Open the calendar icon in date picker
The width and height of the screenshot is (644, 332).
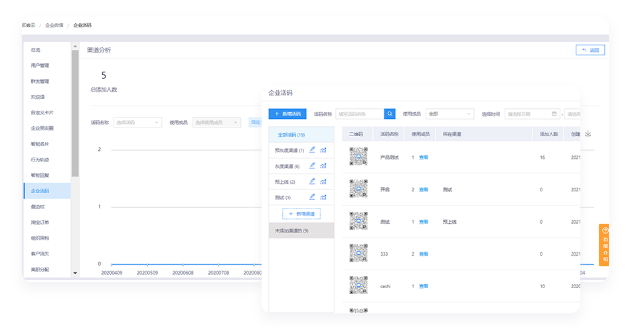point(554,114)
